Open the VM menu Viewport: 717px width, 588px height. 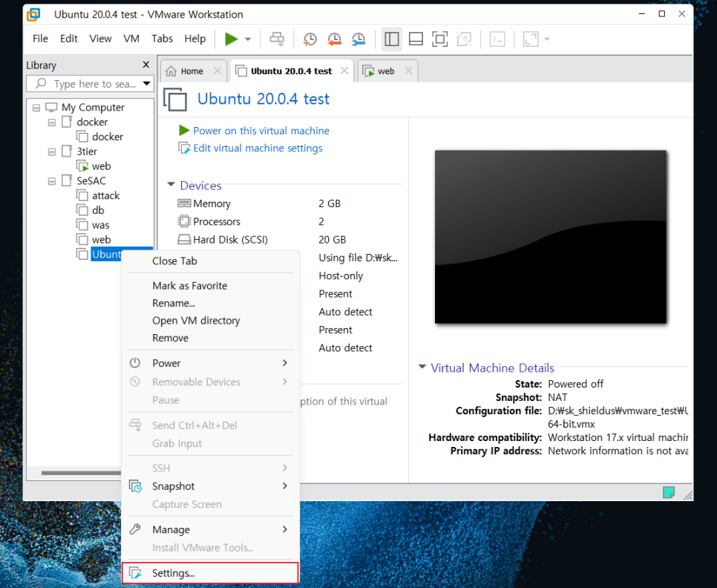[x=131, y=39]
